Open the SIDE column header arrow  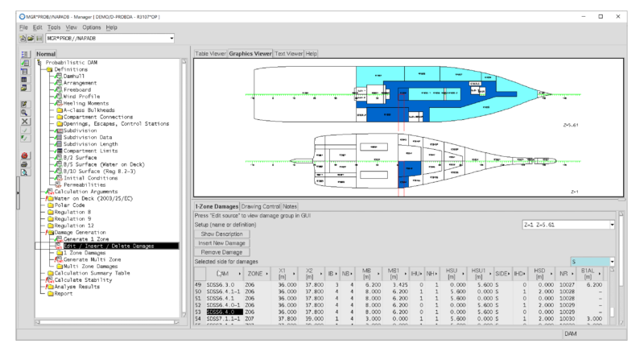[509, 274]
